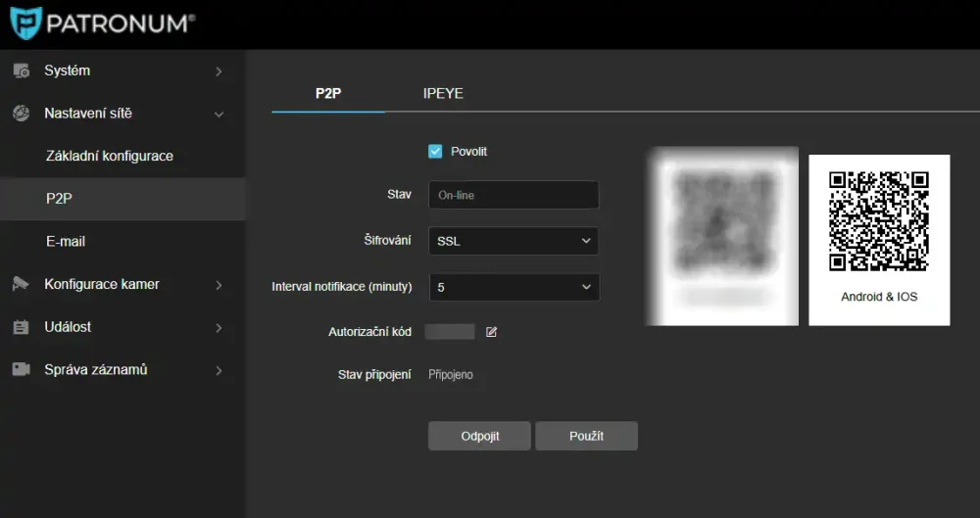
Task: Switch to the P2P tab
Action: (328, 94)
